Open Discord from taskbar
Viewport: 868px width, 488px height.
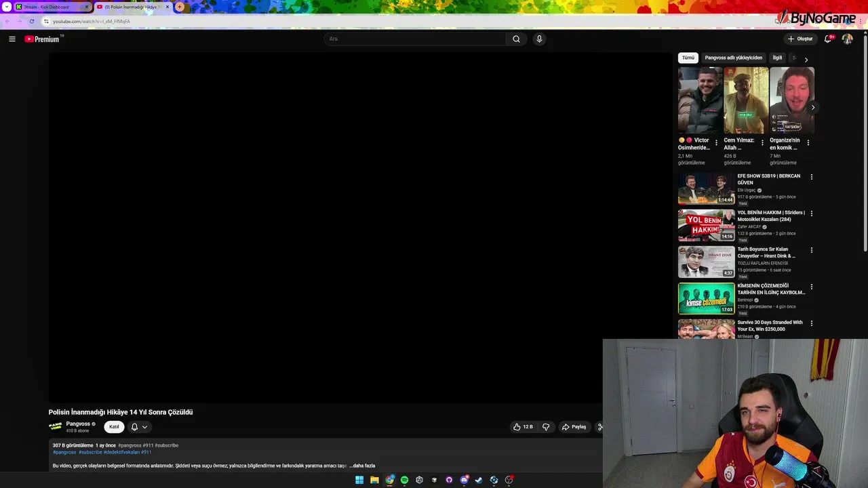(464, 480)
